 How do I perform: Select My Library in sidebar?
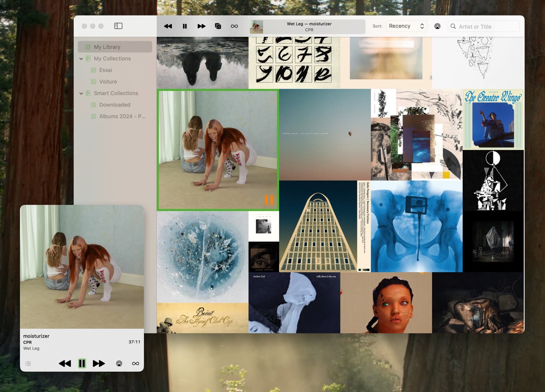coord(115,47)
